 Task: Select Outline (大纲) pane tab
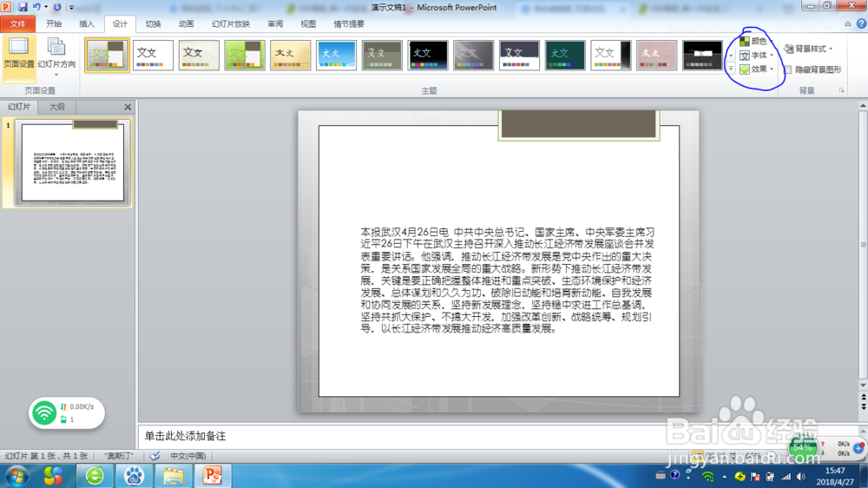pyautogui.click(x=57, y=107)
